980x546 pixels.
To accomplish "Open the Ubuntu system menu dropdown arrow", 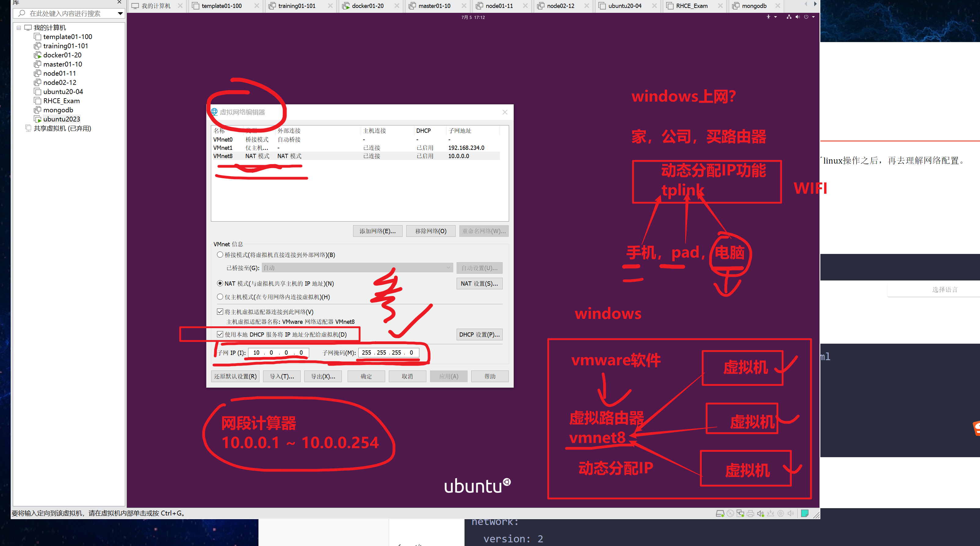I will [813, 17].
